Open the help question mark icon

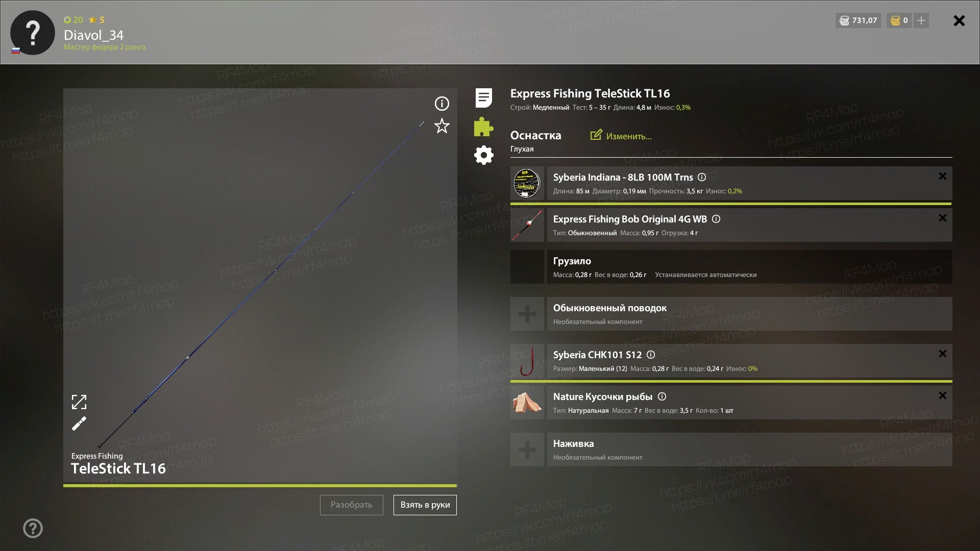33,528
